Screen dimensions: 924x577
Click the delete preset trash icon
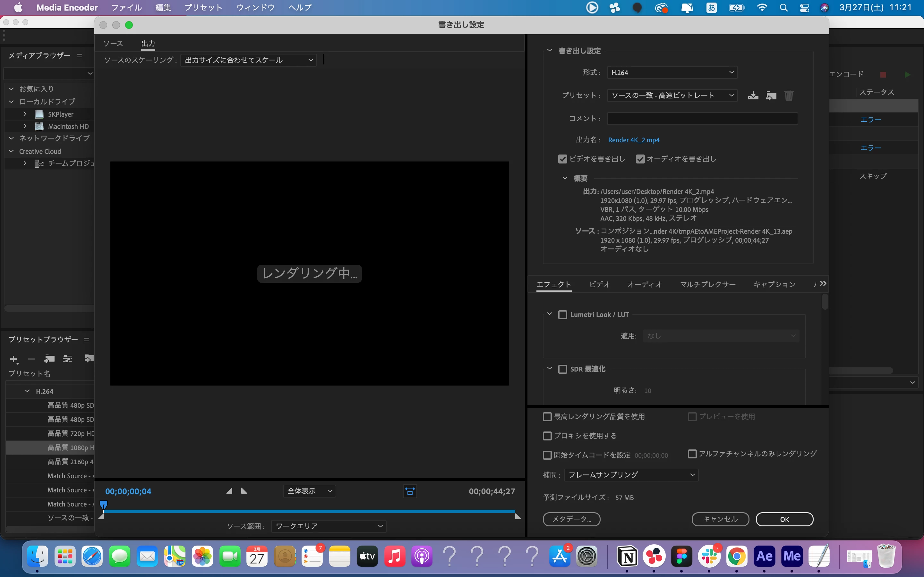[x=789, y=96]
